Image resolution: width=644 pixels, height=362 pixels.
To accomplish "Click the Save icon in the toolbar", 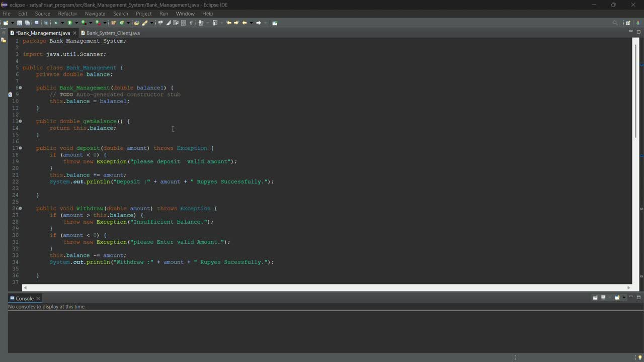I will [x=20, y=23].
